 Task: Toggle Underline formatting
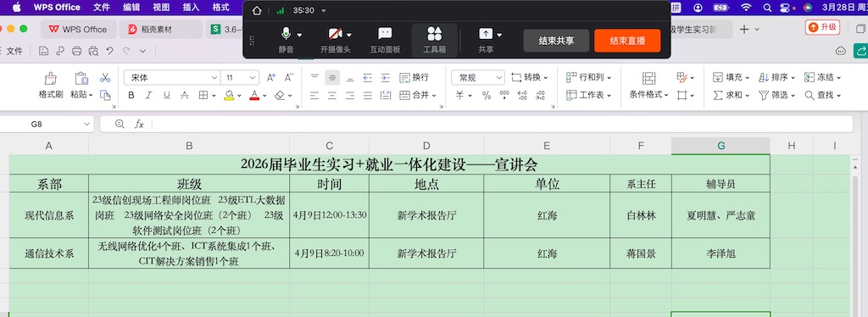pyautogui.click(x=167, y=95)
